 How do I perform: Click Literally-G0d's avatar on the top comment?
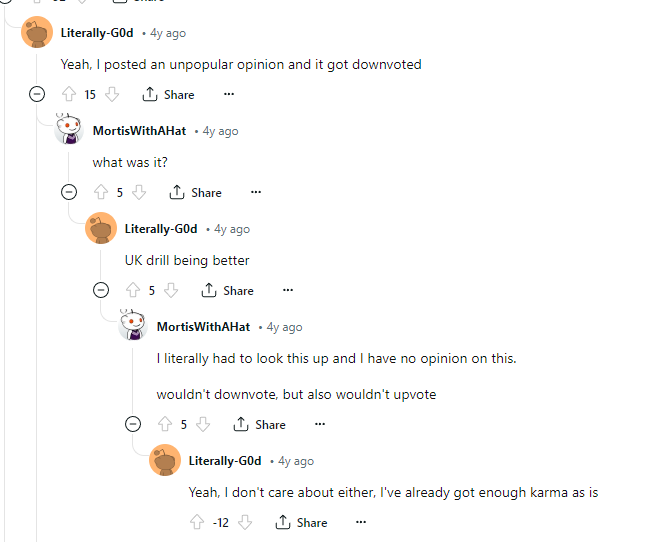click(37, 33)
